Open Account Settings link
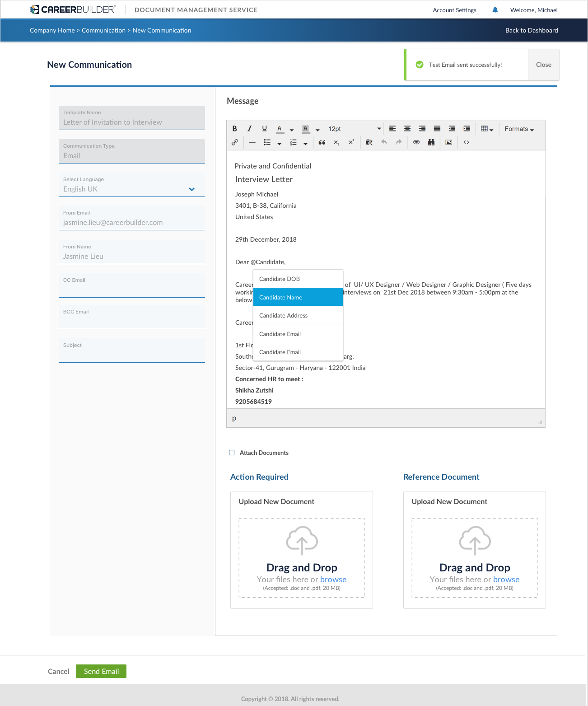 pos(454,10)
